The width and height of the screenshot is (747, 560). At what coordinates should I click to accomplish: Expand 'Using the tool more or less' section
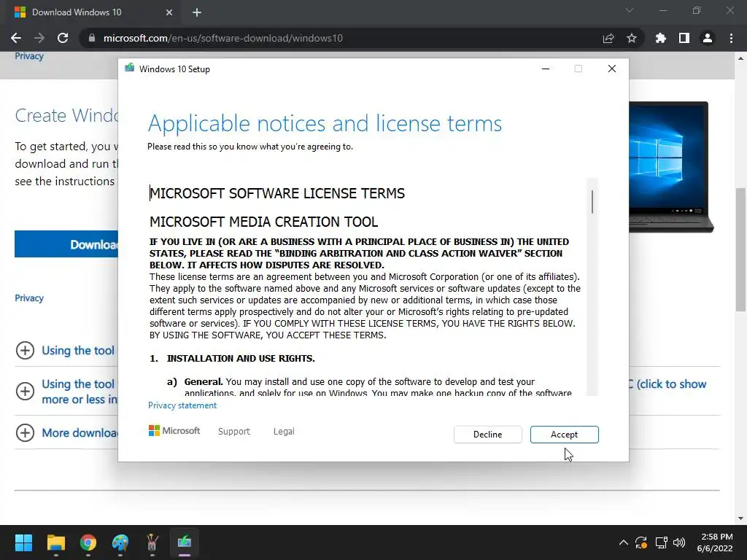coord(25,391)
